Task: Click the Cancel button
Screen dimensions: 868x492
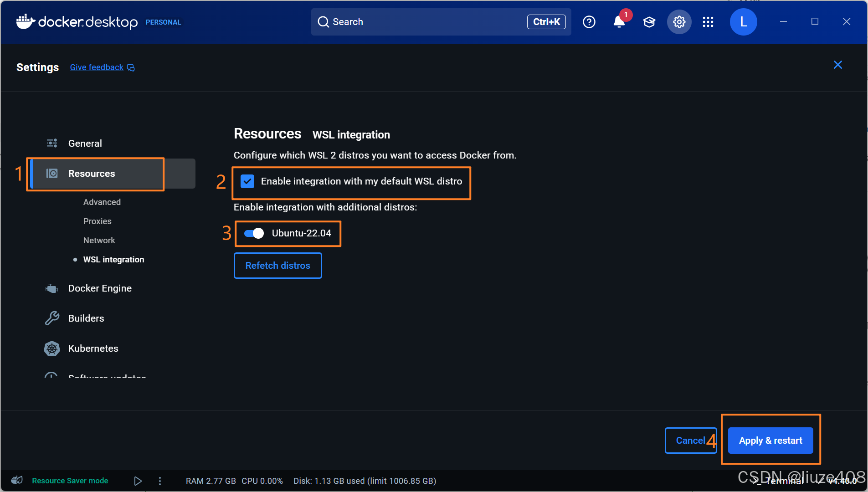Action: pos(690,441)
